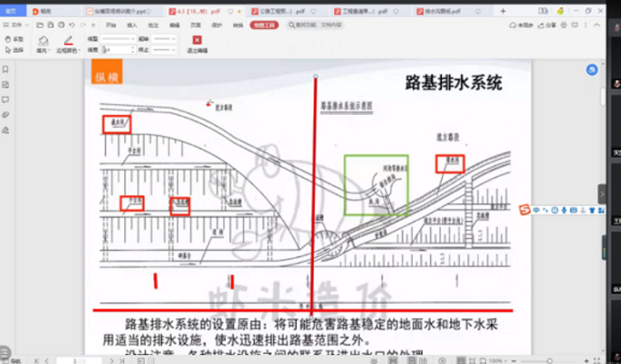This screenshot has height=364, width=621.
Task: Expand the end arrow style dropdown
Action: (x=164, y=50)
